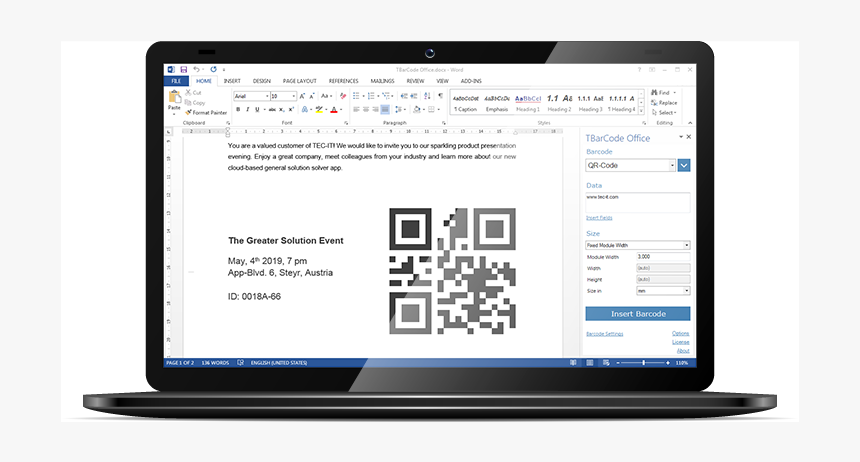Switch to the DESIGN ribbon tab
Screen dimensions: 860x462
[262, 81]
